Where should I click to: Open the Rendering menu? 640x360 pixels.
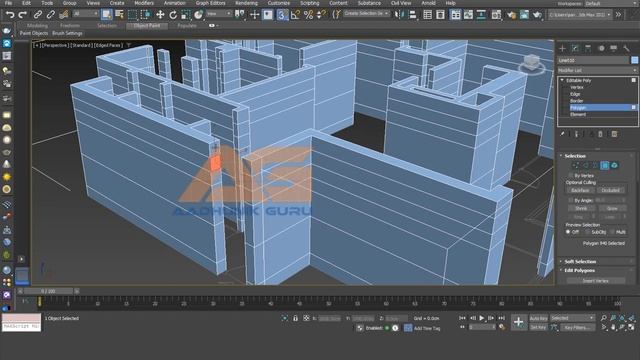pyautogui.click(x=246, y=3)
